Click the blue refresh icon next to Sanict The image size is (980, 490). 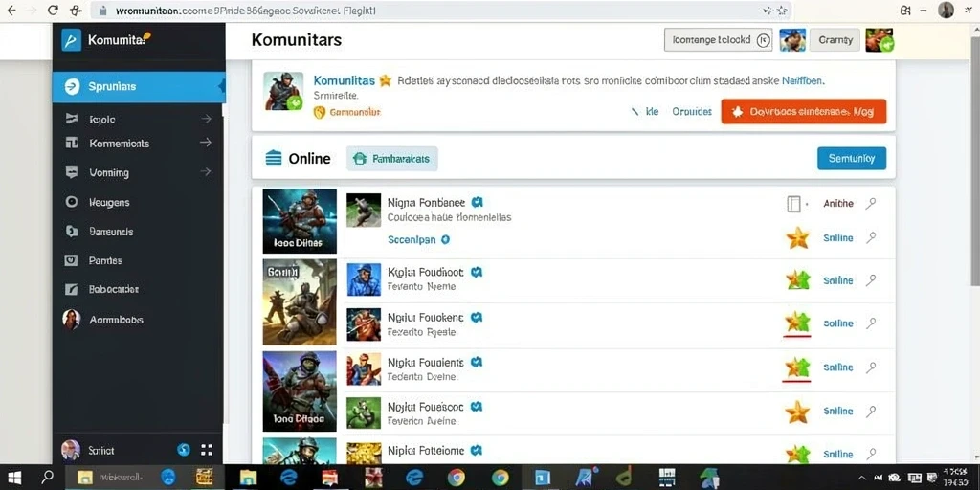(x=183, y=450)
